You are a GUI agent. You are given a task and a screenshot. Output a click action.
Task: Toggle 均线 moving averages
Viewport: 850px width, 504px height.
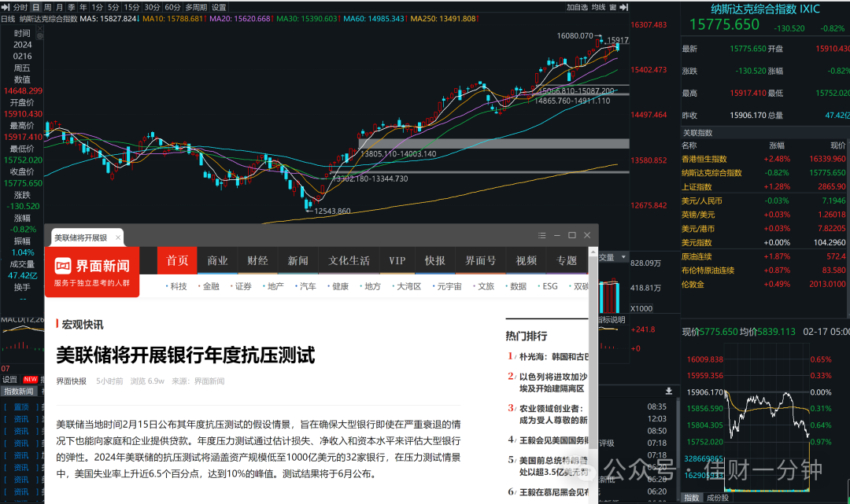tap(598, 7)
